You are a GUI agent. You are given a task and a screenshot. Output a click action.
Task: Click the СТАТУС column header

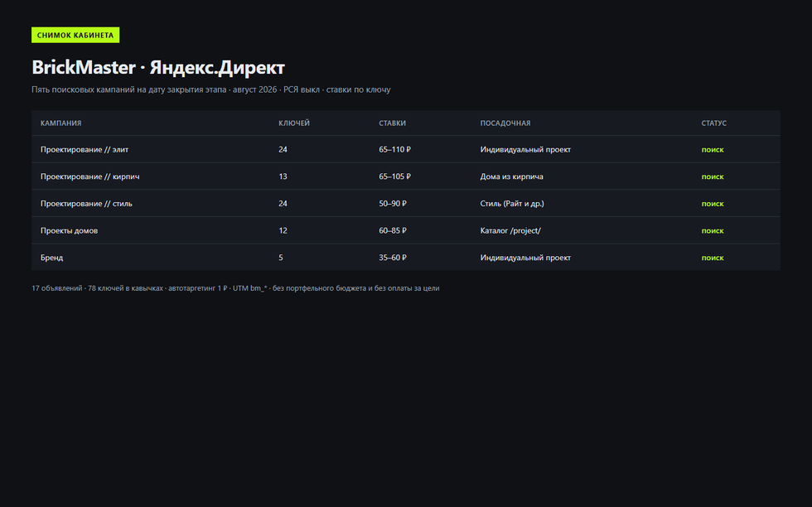pos(713,123)
